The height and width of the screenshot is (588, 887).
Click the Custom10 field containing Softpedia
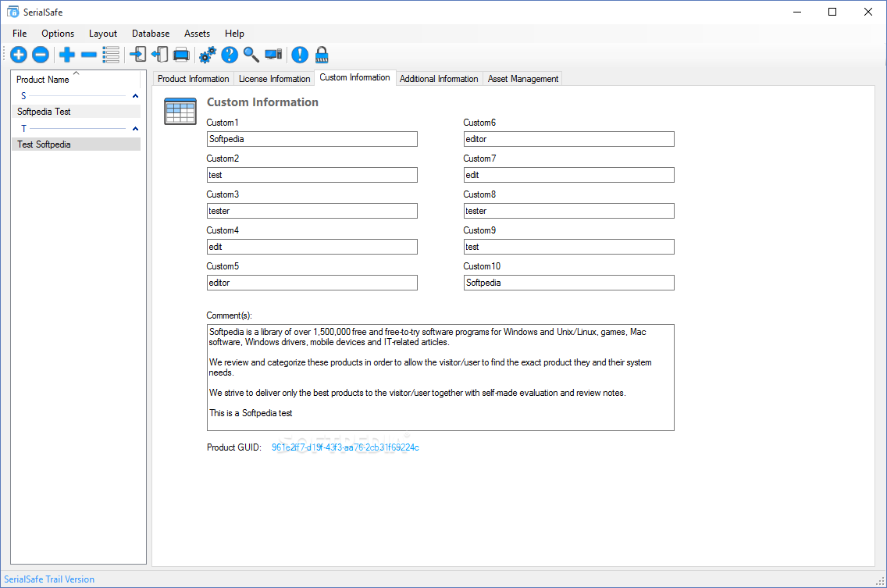tap(569, 283)
